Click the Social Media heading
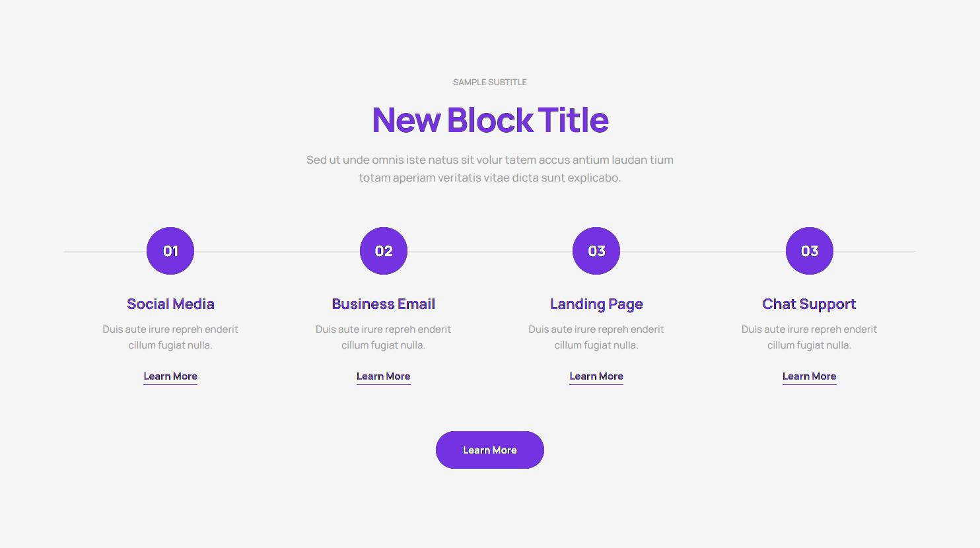 click(170, 304)
